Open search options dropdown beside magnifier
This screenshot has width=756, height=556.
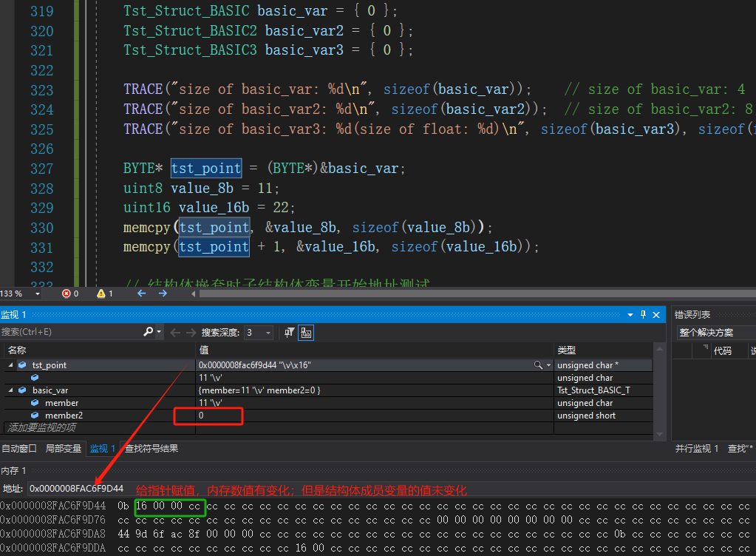pyautogui.click(x=159, y=332)
